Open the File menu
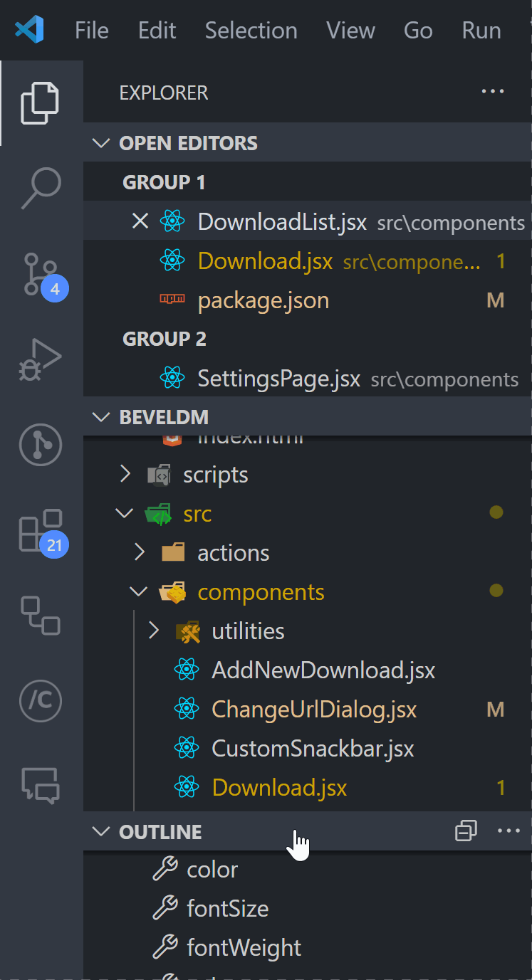This screenshot has width=532, height=980. coord(92,31)
